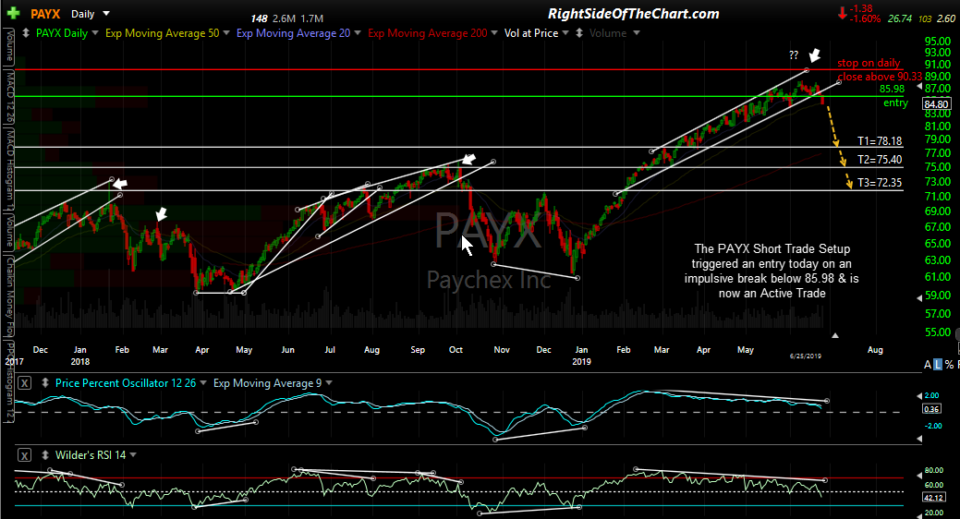The height and width of the screenshot is (519, 960).
Task: Click the T3=72.35 target label
Action: (x=879, y=182)
